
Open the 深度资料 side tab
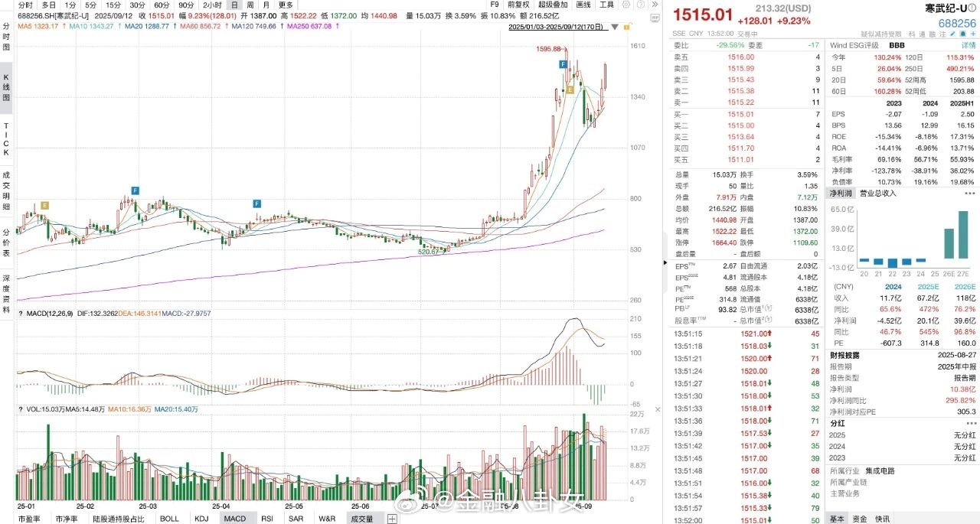coord(6,295)
